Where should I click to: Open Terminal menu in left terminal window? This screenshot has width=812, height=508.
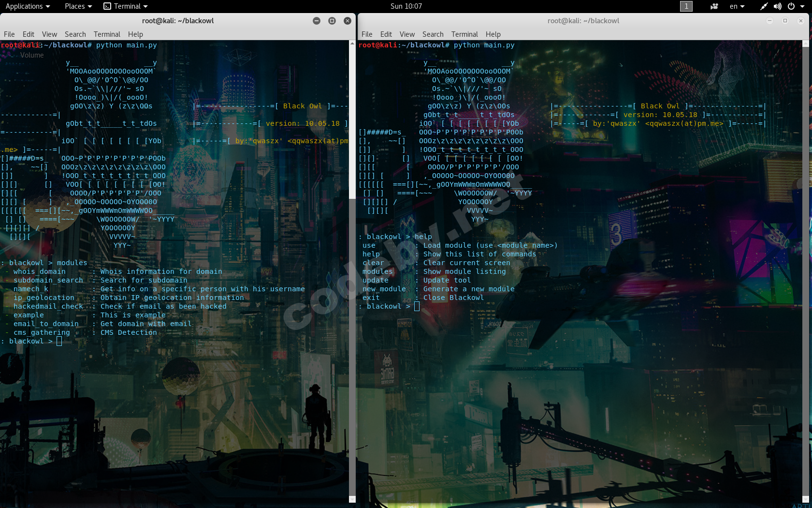[x=107, y=34]
